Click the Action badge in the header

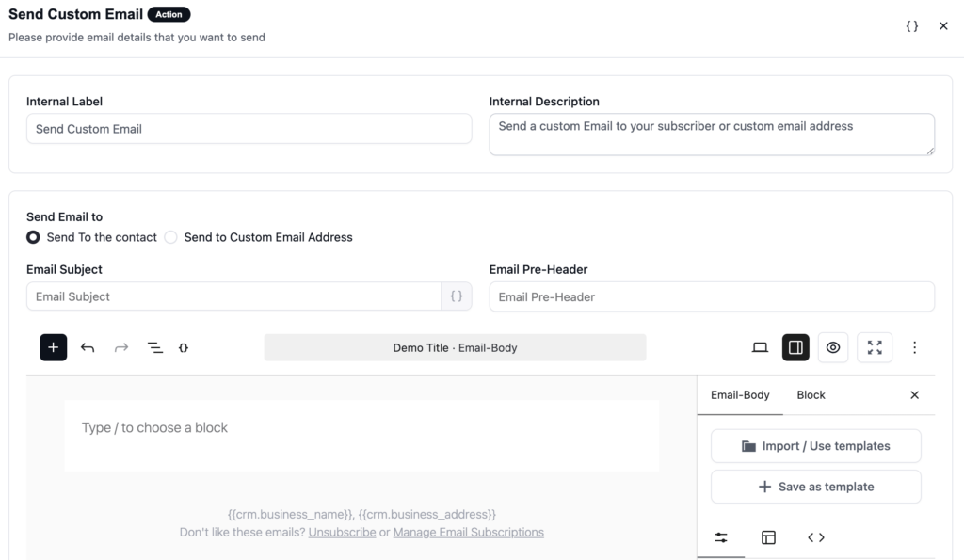point(169,14)
